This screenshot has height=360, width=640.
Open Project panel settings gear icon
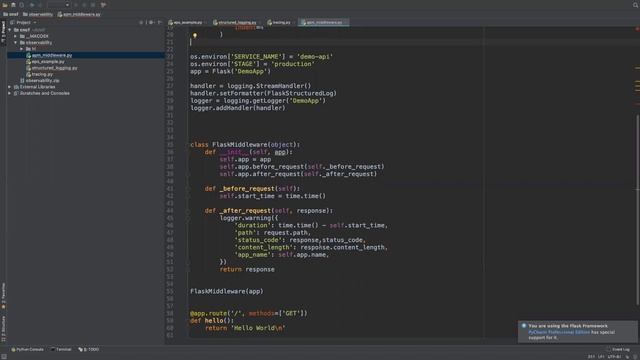pyautogui.click(x=151, y=22)
